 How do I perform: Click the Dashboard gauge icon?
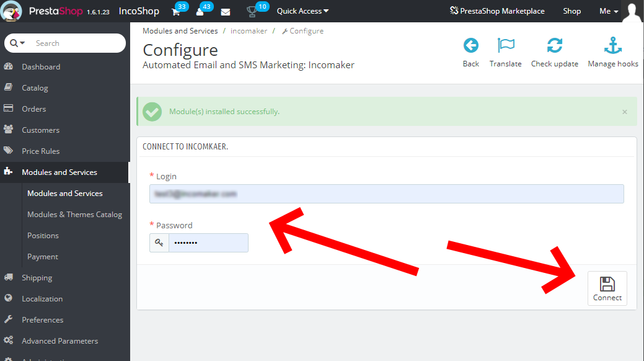click(x=8, y=66)
